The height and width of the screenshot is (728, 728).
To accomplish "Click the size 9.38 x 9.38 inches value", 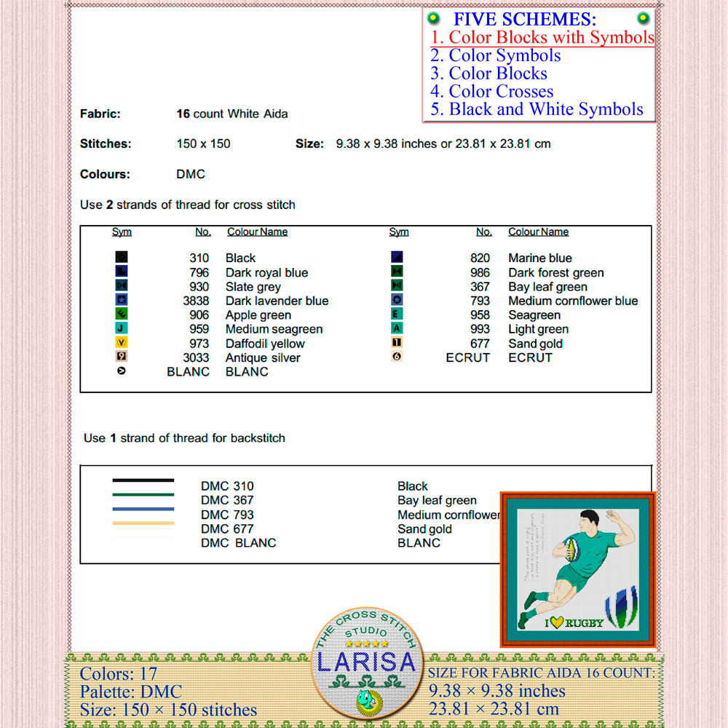I will [x=443, y=144].
